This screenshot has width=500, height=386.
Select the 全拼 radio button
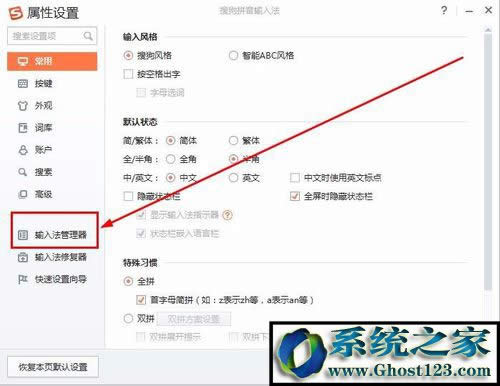128,281
